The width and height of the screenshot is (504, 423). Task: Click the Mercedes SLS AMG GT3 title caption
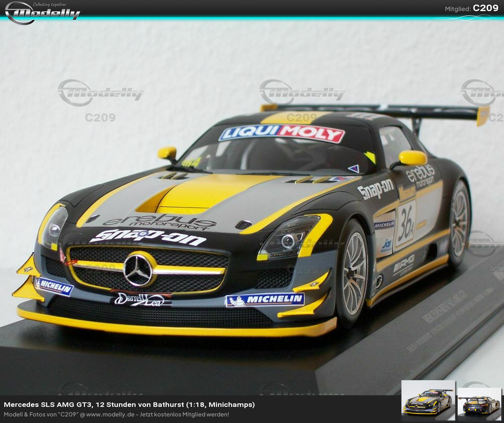[x=129, y=405]
